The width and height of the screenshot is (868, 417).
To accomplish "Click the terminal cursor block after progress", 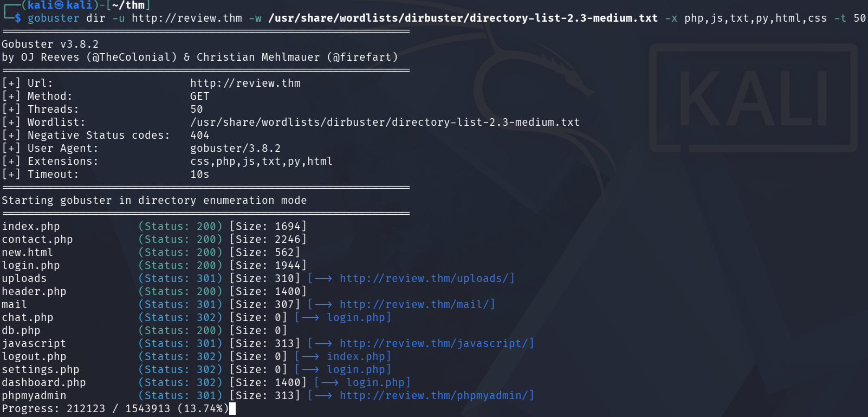I will tap(232, 408).
